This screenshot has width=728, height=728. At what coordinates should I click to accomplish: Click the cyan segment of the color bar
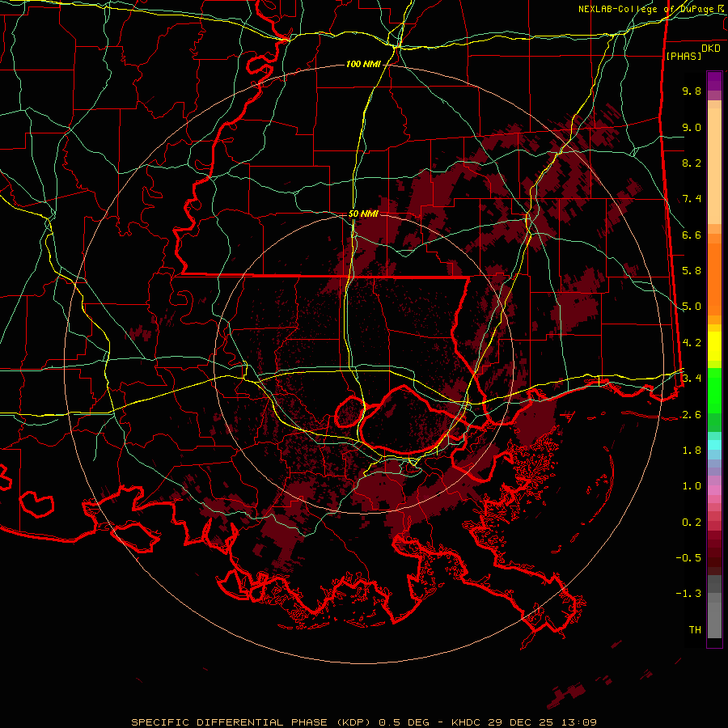point(714,445)
